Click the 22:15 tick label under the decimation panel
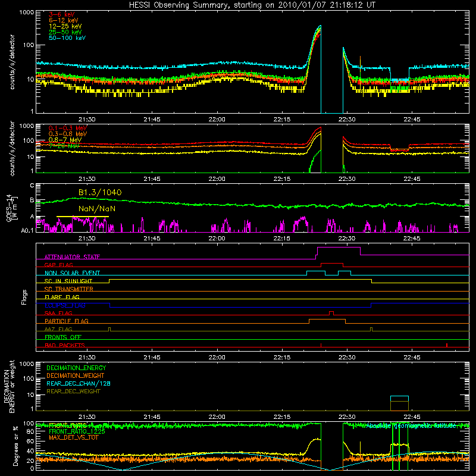Screen dimensions: 476x476 coord(281,417)
